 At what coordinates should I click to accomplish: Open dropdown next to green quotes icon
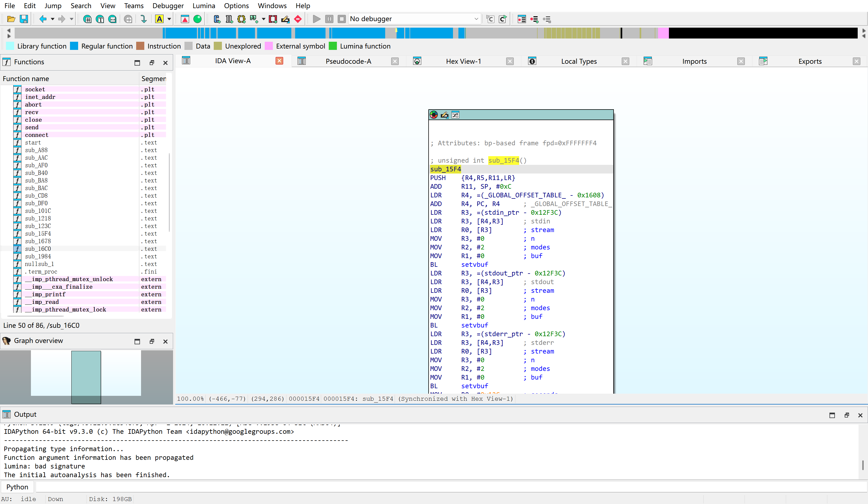coord(263,19)
